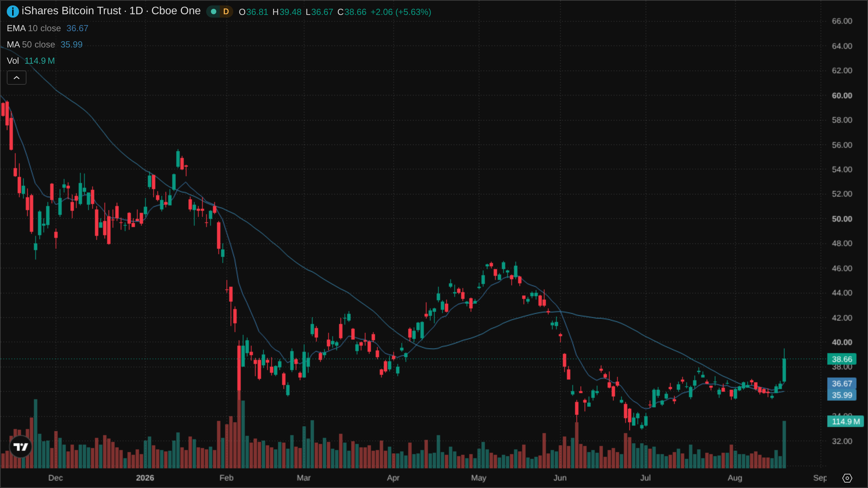Click the Dec time axis label

[x=56, y=478]
